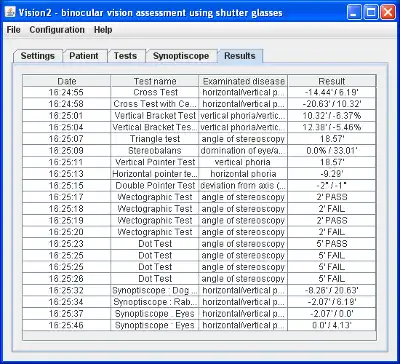Select the 16:25:19 date cell

[67, 221]
